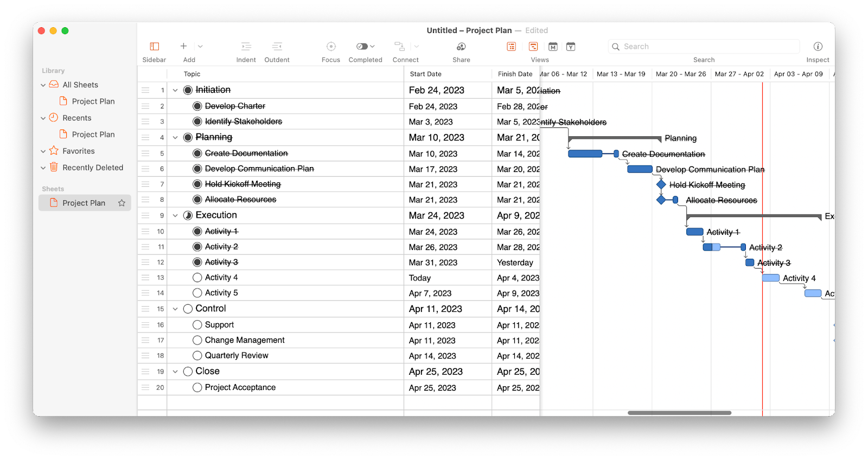Click the Hold Kickoff Meeting milestone diamond
The image size is (868, 460).
(661, 184)
